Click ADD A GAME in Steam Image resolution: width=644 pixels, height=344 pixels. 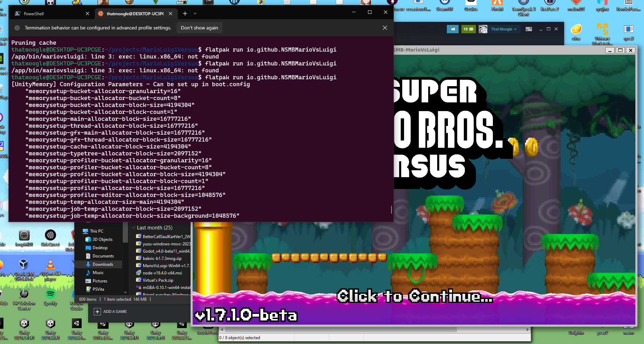(114, 311)
